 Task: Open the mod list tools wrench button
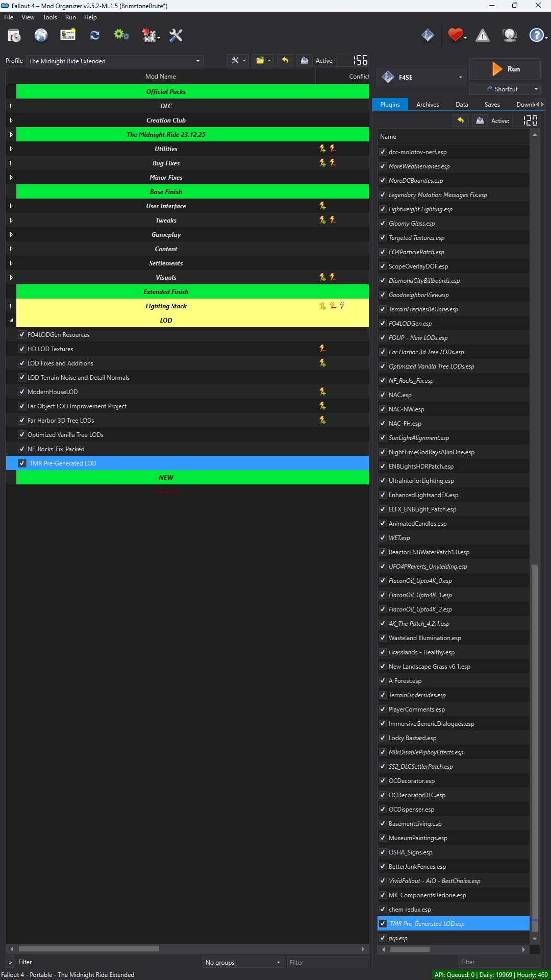pos(238,60)
